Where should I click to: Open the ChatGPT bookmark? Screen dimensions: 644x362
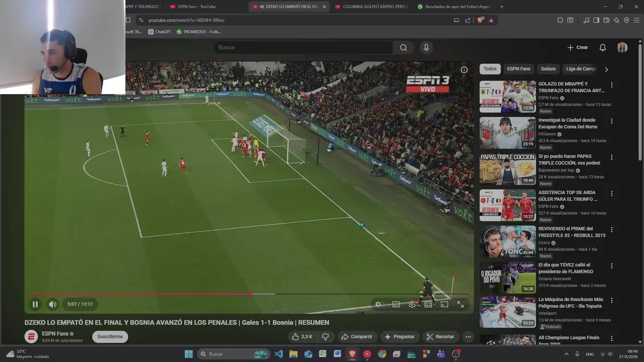point(159,32)
